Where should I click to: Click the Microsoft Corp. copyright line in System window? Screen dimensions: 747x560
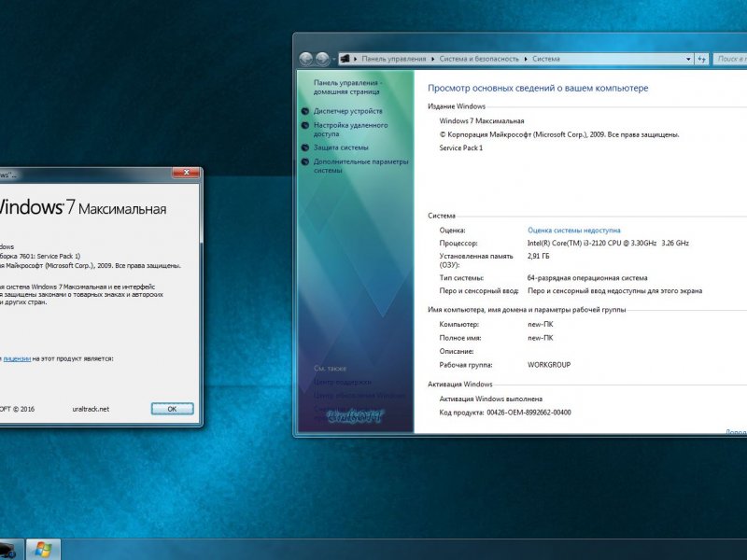click(x=559, y=134)
